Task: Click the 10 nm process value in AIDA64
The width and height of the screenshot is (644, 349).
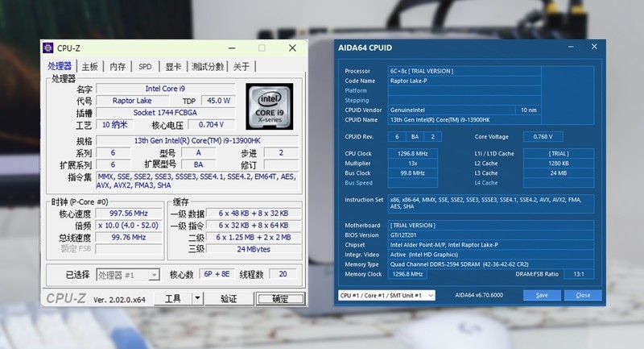Action: point(529,110)
